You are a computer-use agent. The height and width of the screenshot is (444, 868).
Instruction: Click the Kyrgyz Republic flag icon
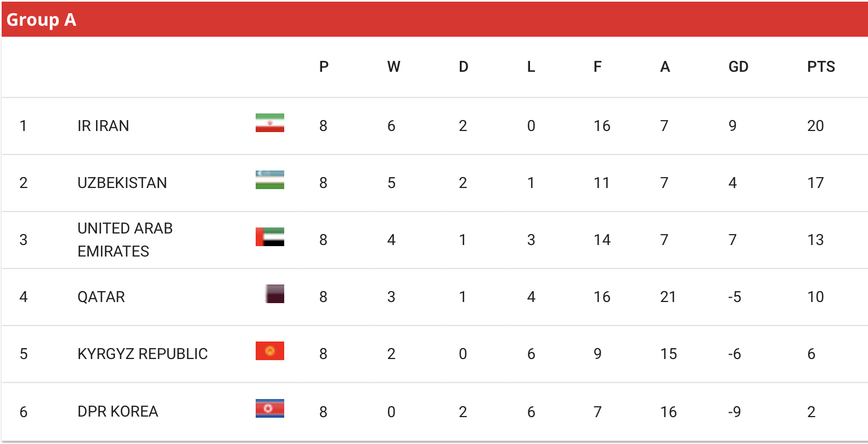click(x=270, y=351)
